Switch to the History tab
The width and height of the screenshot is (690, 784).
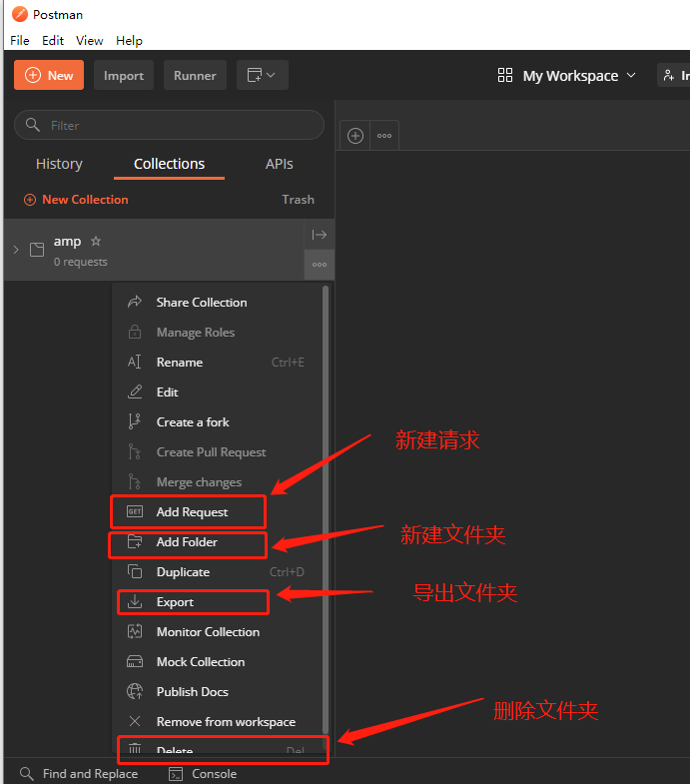59,164
